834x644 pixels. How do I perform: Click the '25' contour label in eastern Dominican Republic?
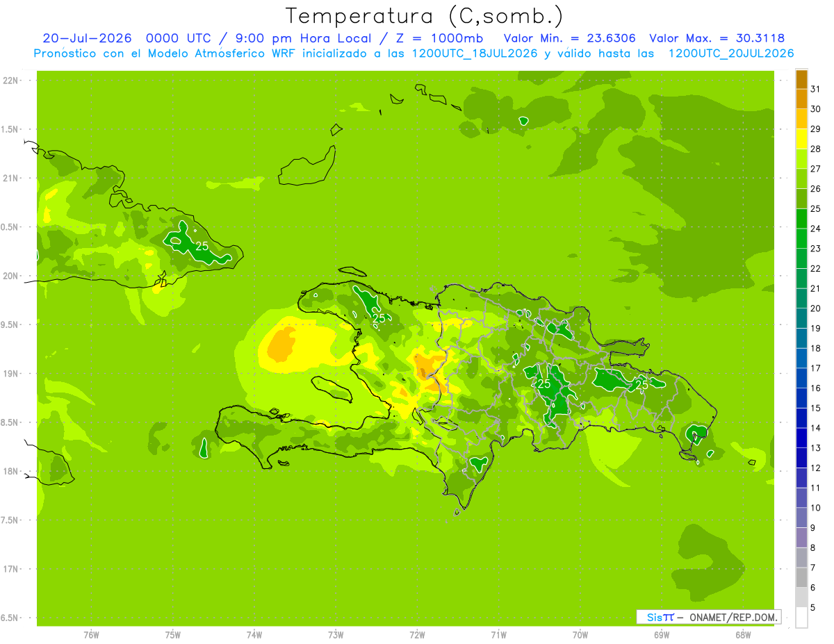(642, 384)
